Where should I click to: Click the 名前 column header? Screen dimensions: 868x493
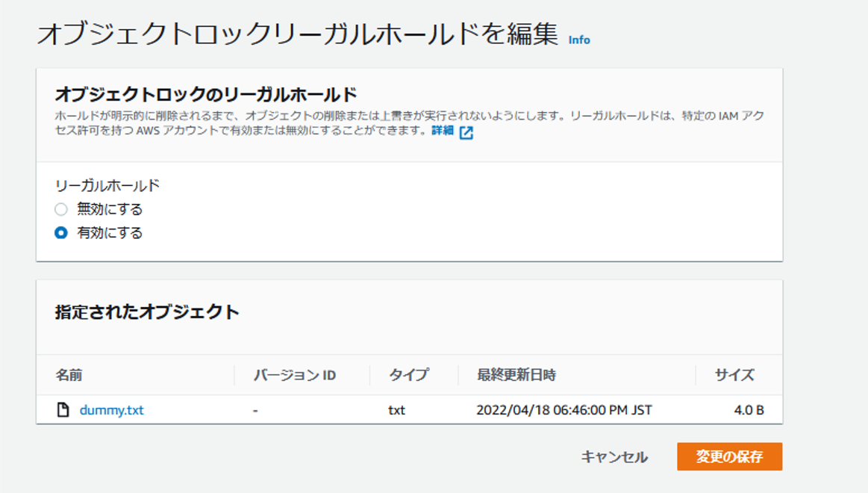tap(69, 375)
